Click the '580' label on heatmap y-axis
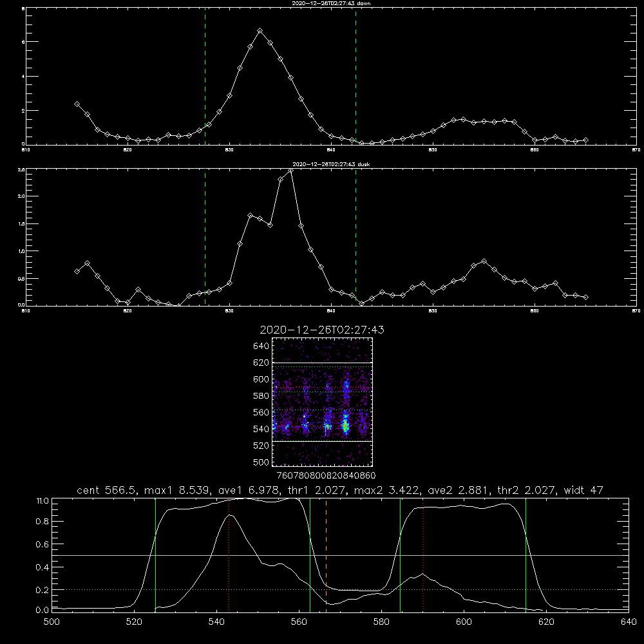Screen dimensions: 644x644 click(x=261, y=396)
